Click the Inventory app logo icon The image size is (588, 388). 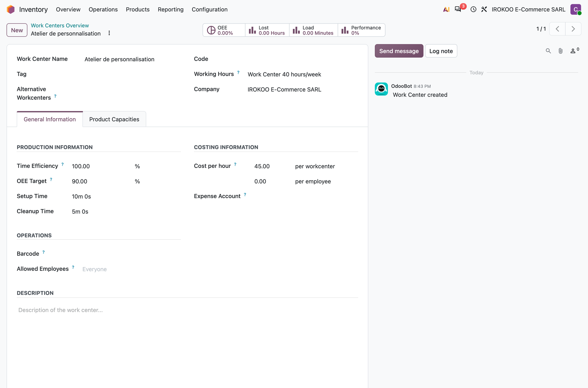(11, 9)
